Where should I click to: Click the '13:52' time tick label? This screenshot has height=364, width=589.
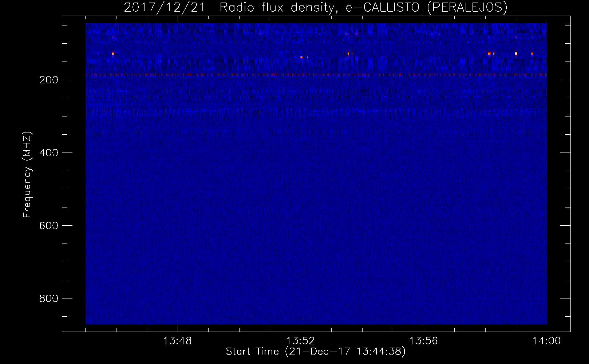point(301,341)
